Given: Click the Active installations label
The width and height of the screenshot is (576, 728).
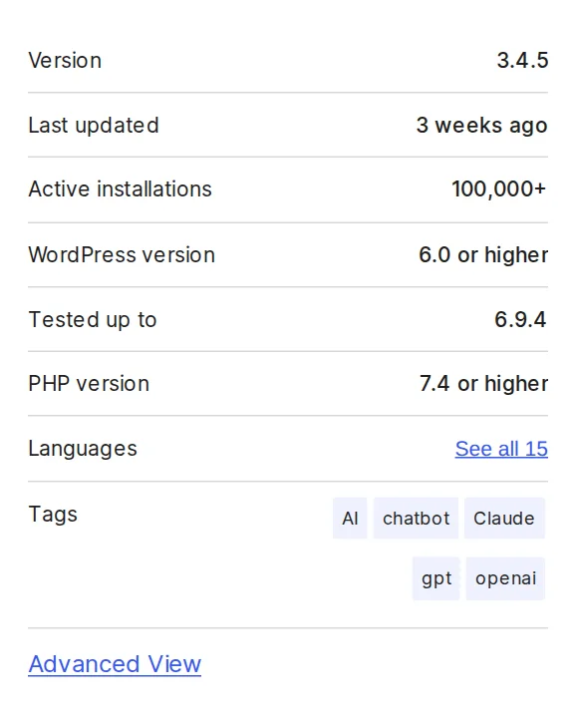Looking at the screenshot, I should coord(121,189).
